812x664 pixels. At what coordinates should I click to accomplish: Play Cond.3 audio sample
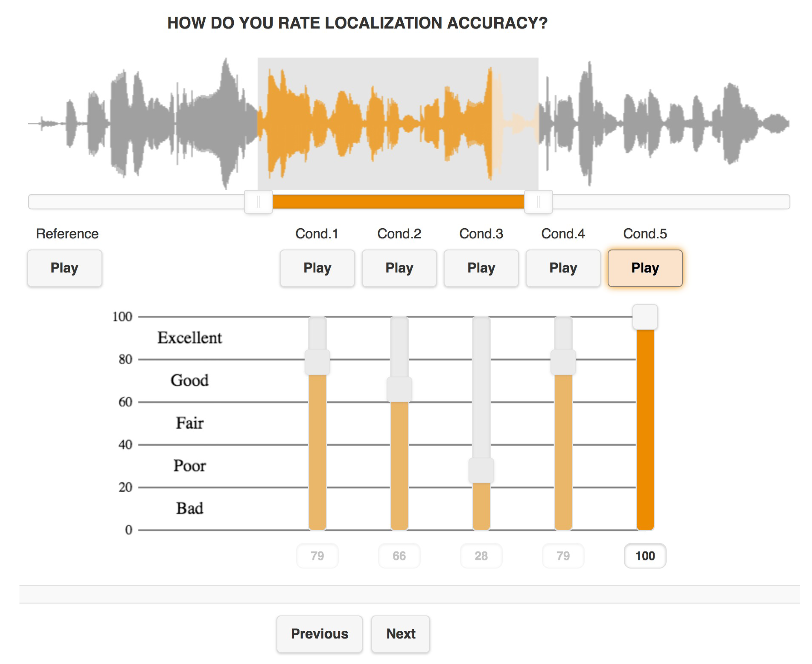(x=481, y=268)
